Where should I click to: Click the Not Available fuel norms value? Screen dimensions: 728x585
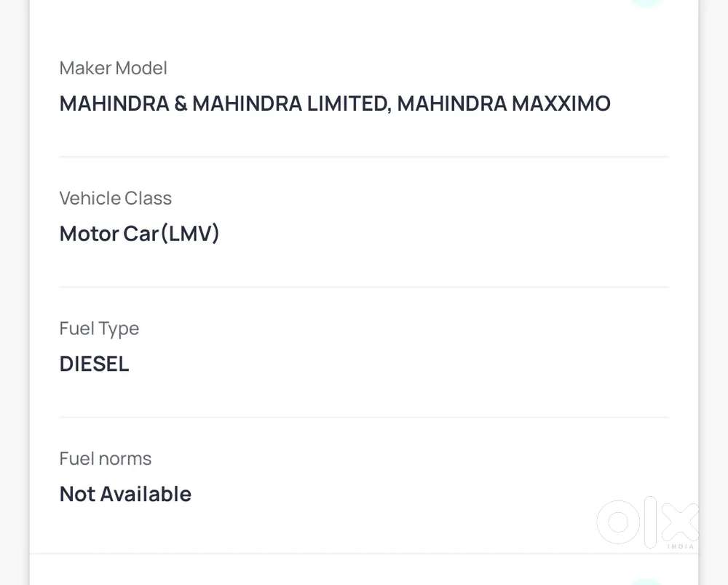125,494
